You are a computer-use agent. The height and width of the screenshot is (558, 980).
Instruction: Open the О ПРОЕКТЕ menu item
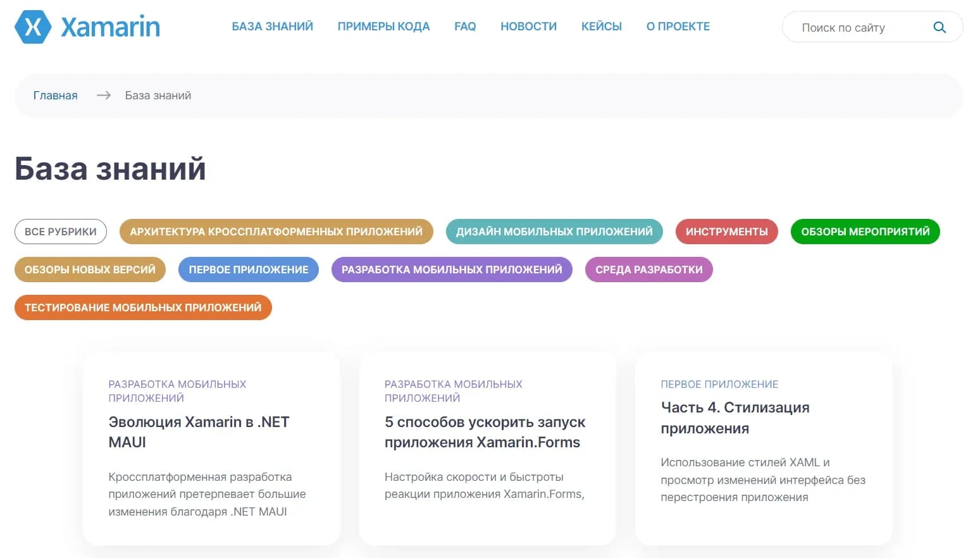pos(678,27)
